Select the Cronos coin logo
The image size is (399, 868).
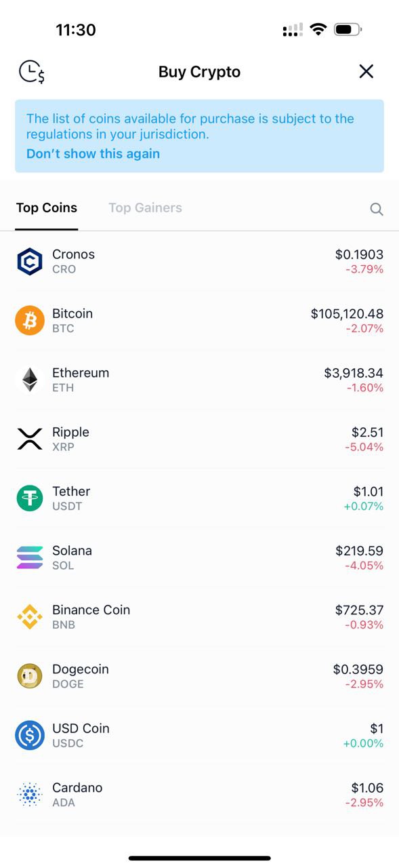point(29,261)
